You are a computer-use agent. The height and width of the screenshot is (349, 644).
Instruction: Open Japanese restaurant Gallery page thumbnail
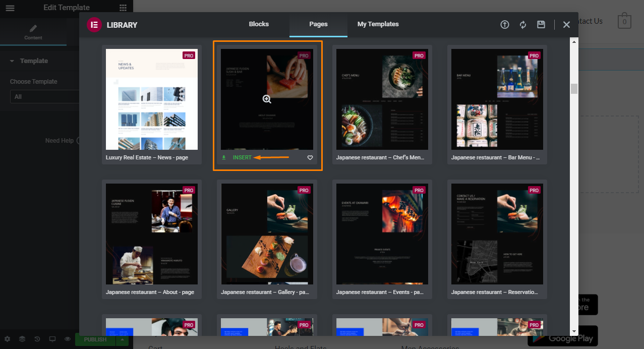coord(267,234)
